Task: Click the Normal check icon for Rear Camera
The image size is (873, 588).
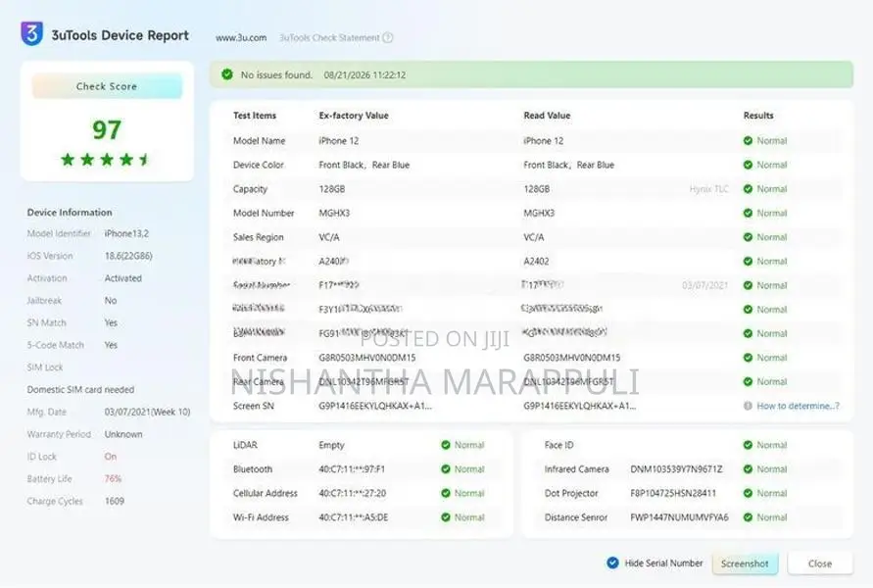Action: tap(748, 381)
